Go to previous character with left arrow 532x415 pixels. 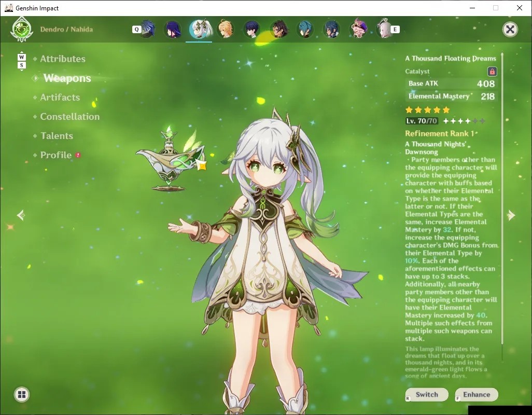tap(21, 215)
